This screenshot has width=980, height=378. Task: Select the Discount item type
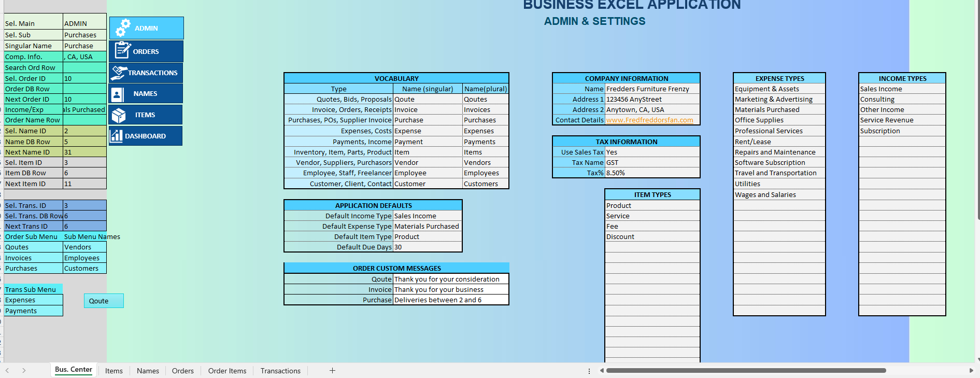pyautogui.click(x=652, y=236)
